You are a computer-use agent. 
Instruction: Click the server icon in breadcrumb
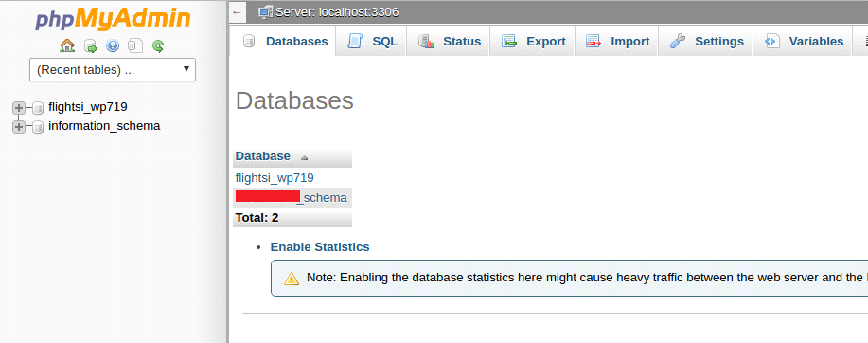[266, 12]
